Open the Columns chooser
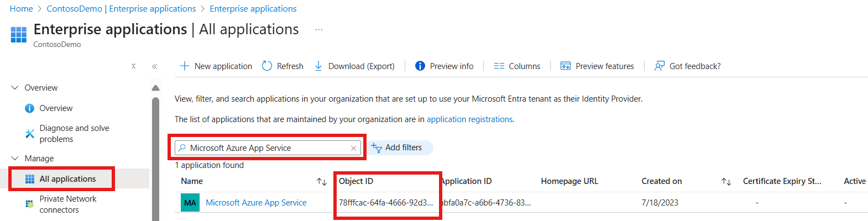 (517, 66)
